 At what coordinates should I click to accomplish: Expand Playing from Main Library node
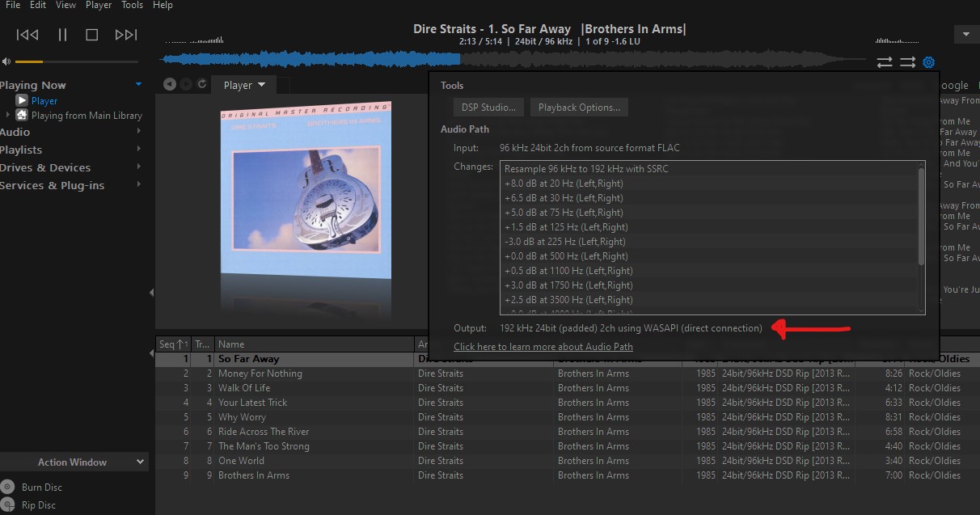click(x=9, y=116)
